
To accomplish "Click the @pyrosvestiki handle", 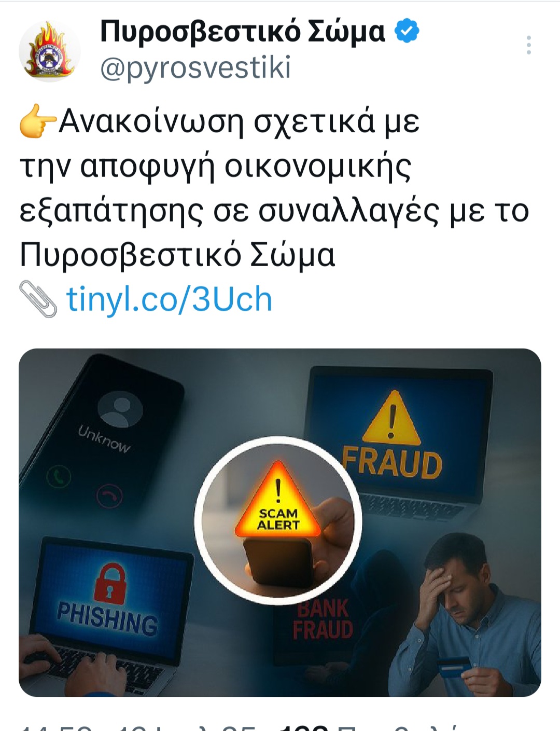I will pos(195,68).
